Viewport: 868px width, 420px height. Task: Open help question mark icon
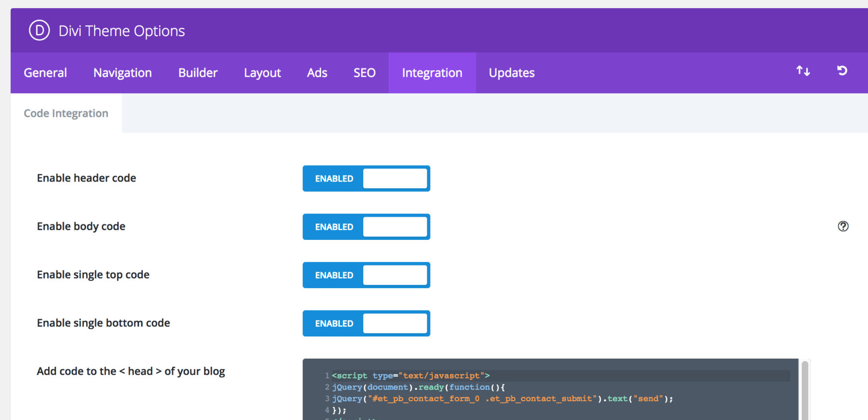pyautogui.click(x=843, y=226)
